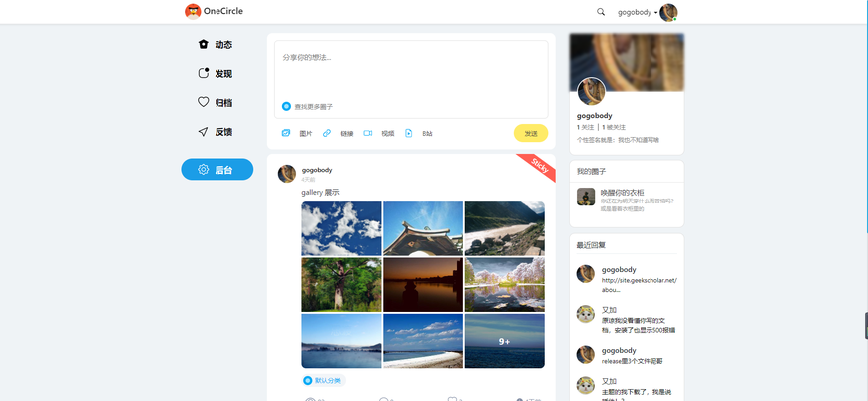Click the 视频 video camera icon
Viewport: 868px width, 401px height.
coord(368,133)
